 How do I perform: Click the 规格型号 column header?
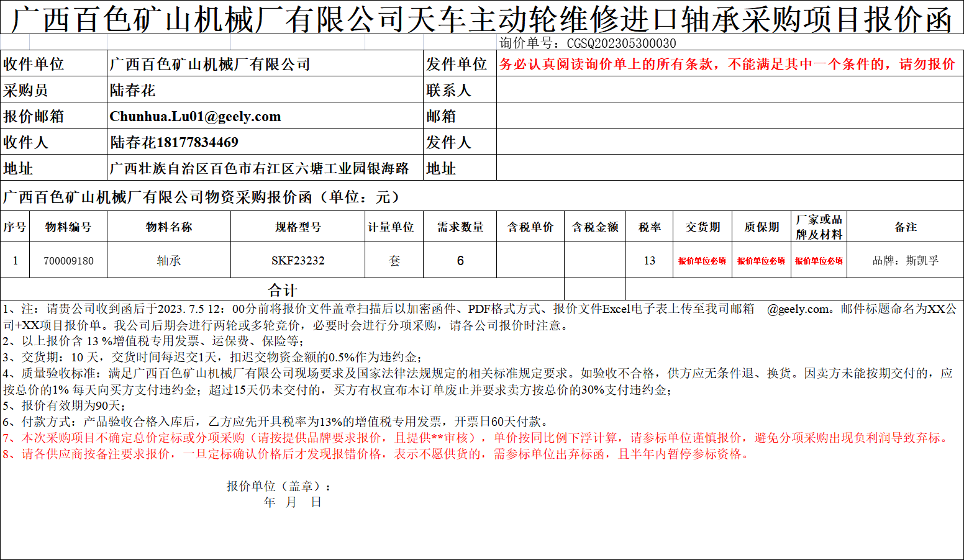click(x=298, y=227)
